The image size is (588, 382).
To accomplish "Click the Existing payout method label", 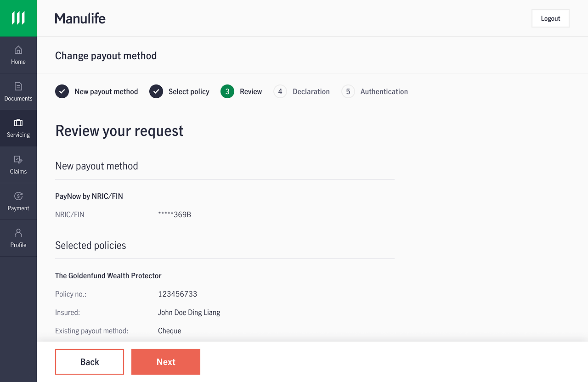I will click(x=92, y=331).
